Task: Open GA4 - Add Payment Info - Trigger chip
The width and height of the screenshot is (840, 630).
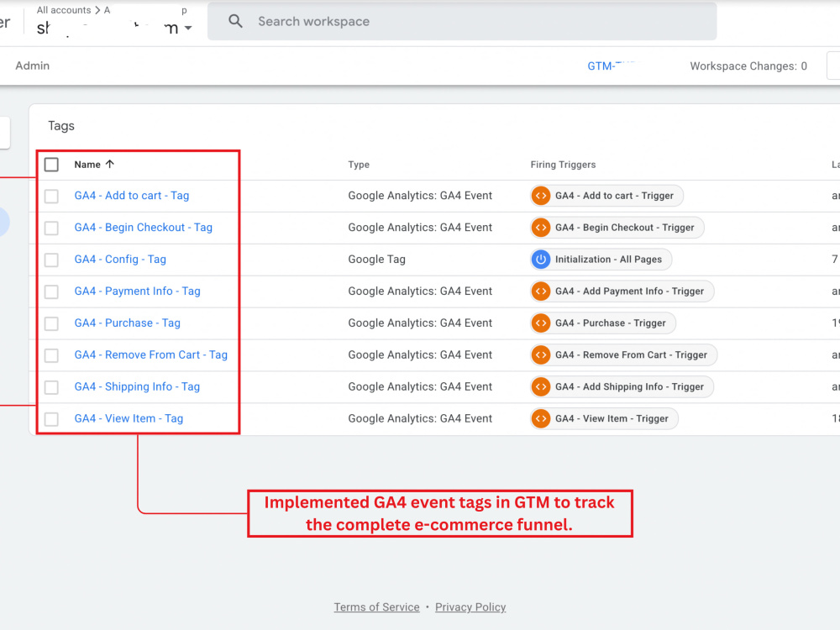Action: pyautogui.click(x=622, y=291)
